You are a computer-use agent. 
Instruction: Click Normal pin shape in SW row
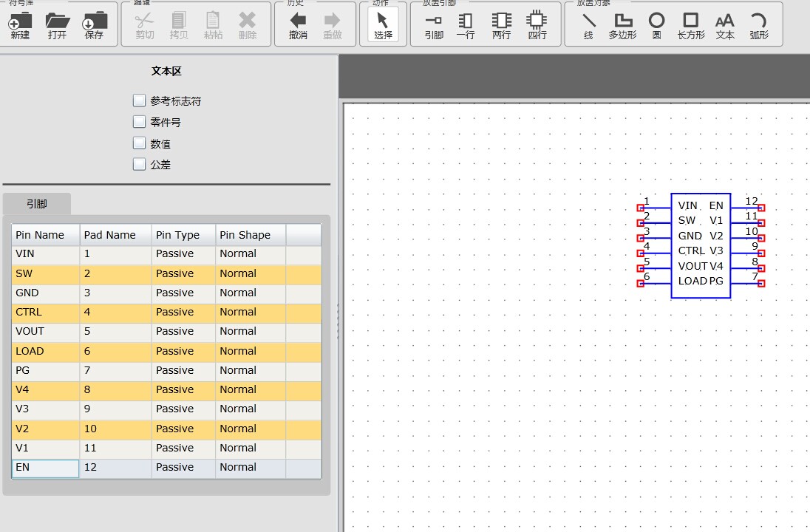251,273
